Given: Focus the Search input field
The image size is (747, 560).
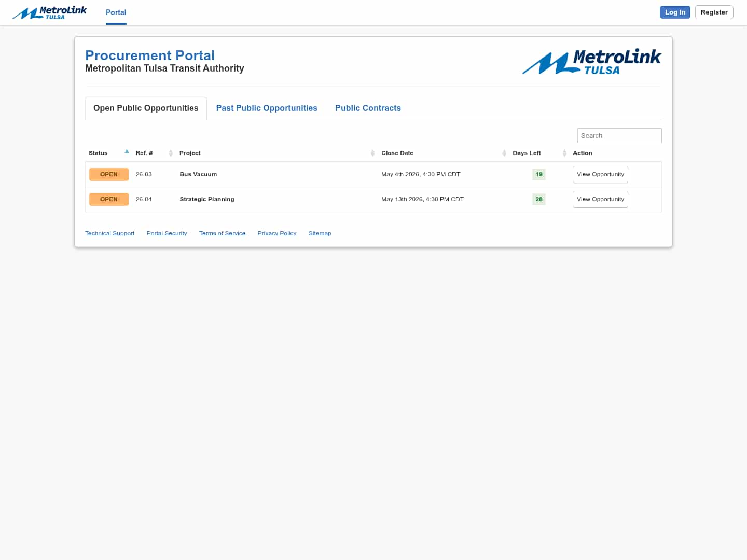Looking at the screenshot, I should coord(619,135).
